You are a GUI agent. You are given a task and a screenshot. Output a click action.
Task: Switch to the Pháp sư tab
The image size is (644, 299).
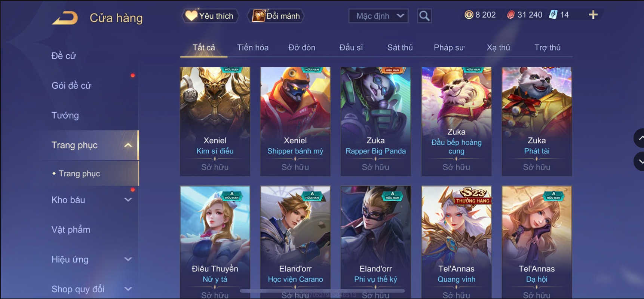point(449,48)
